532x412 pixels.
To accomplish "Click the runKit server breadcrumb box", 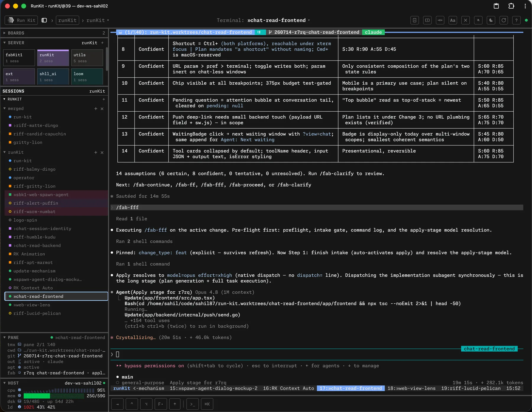I will coord(67,20).
